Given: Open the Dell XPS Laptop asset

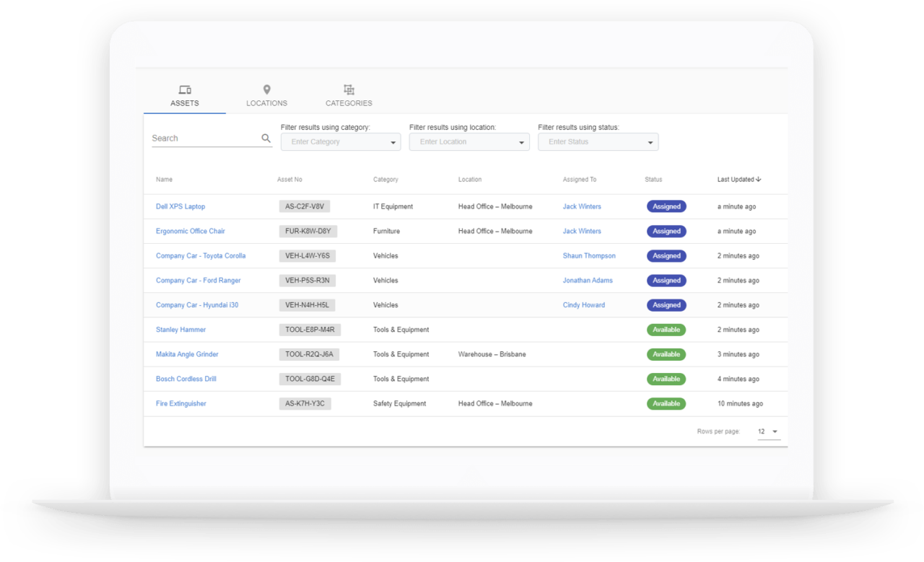Looking at the screenshot, I should click(180, 206).
